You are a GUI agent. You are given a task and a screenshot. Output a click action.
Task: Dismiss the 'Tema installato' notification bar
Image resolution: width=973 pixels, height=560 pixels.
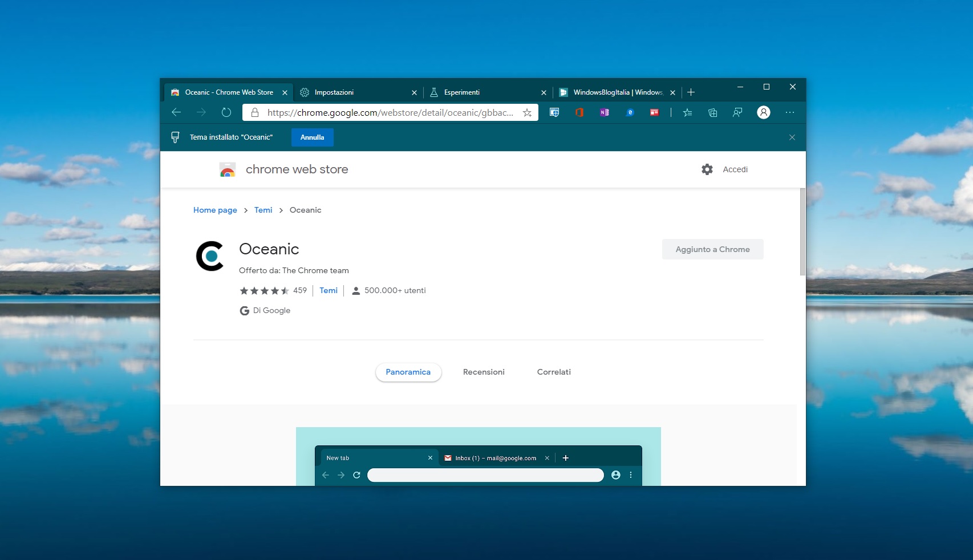[x=792, y=137]
